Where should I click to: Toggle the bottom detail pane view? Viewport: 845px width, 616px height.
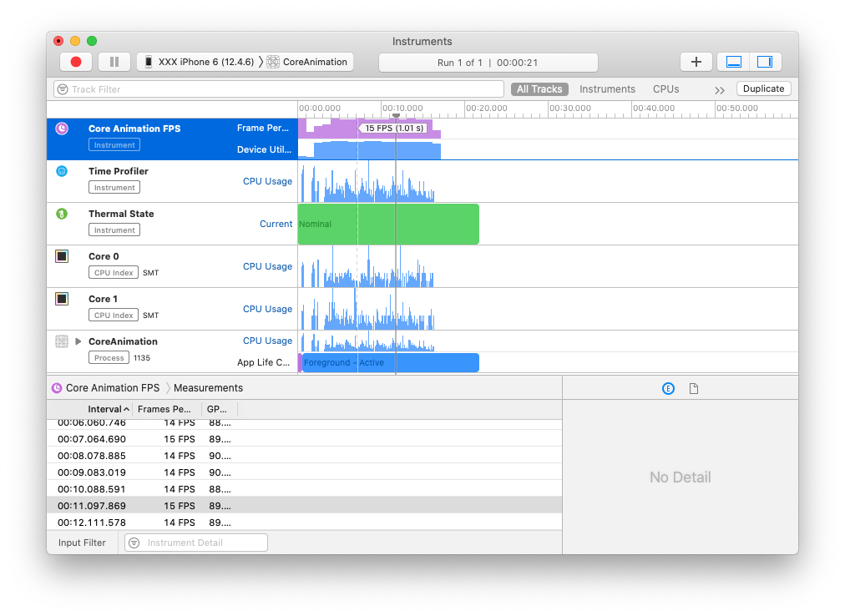733,62
